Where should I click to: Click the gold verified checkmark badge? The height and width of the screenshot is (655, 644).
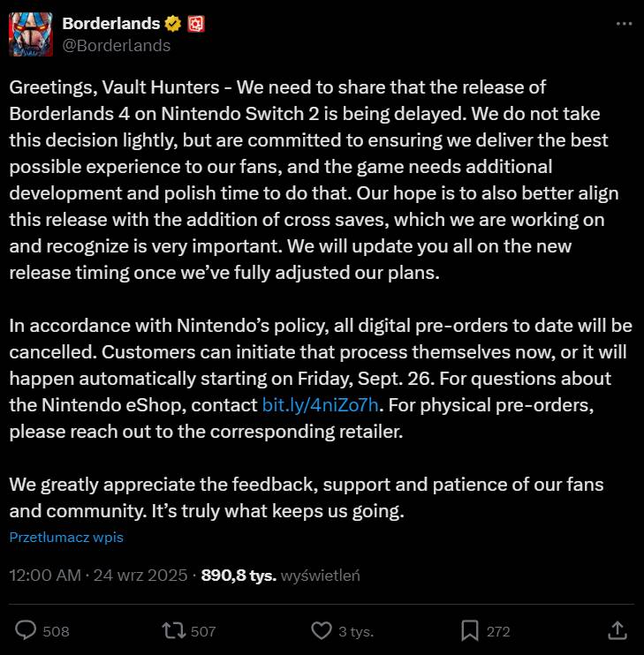[173, 24]
